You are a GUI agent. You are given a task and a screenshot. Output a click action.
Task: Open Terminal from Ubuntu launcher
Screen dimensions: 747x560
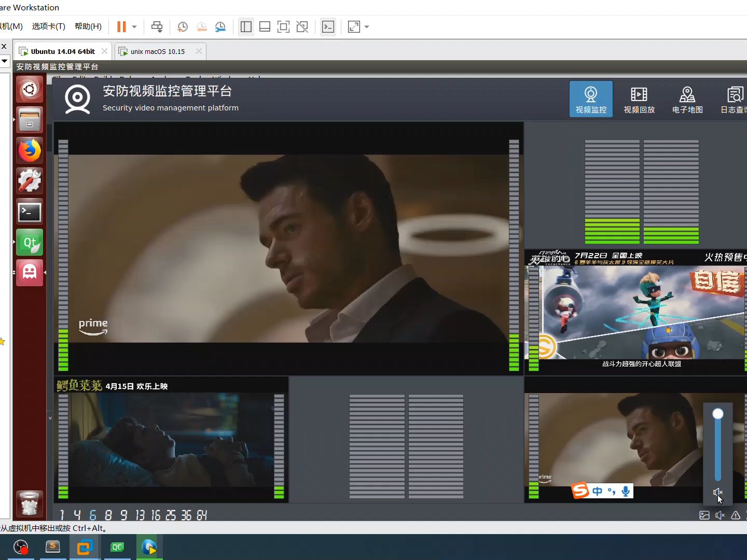pyautogui.click(x=30, y=212)
